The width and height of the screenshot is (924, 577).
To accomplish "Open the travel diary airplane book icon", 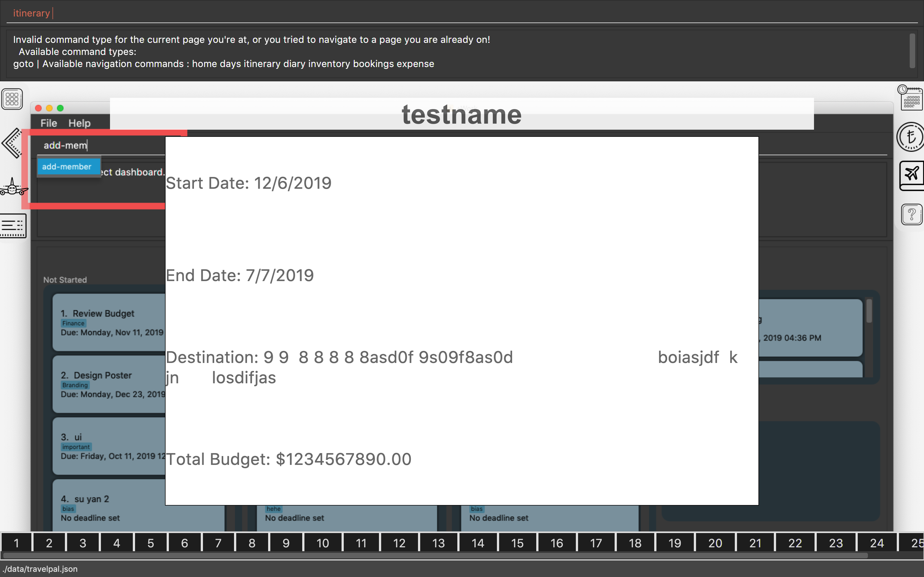I will click(912, 175).
